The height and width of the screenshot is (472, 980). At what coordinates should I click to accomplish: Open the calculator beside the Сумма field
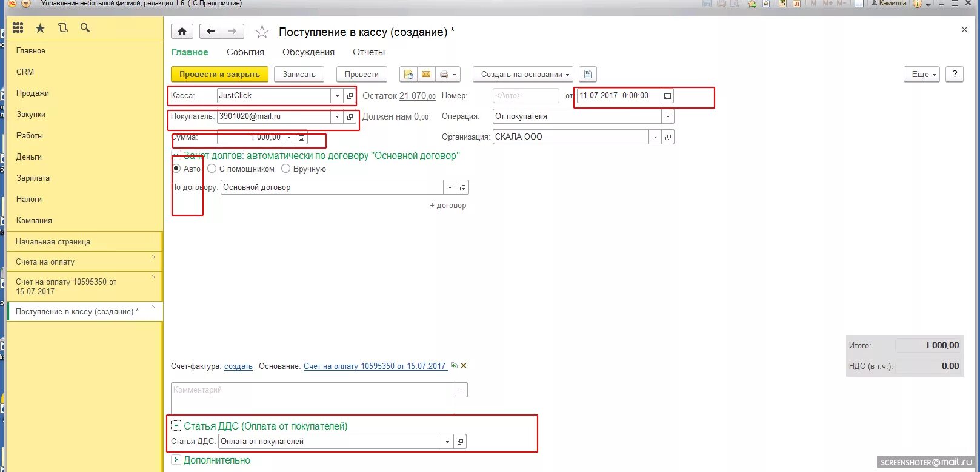tap(302, 138)
